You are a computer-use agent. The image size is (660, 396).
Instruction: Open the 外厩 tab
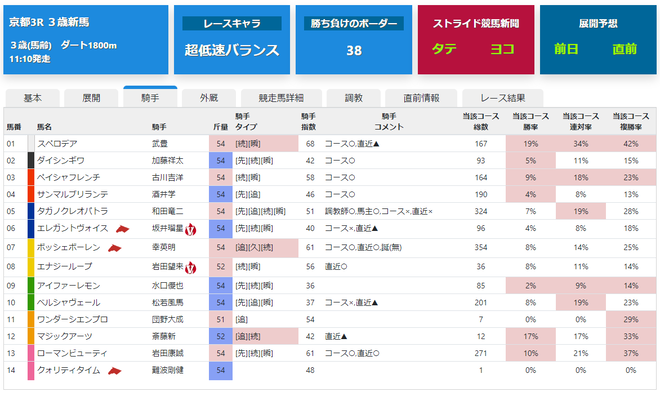209,98
